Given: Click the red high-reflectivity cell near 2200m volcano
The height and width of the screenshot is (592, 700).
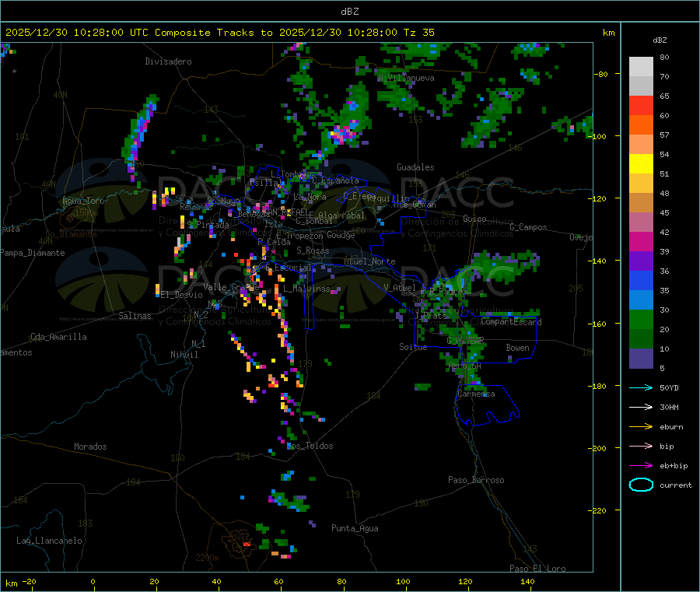Looking at the screenshot, I should [247, 545].
